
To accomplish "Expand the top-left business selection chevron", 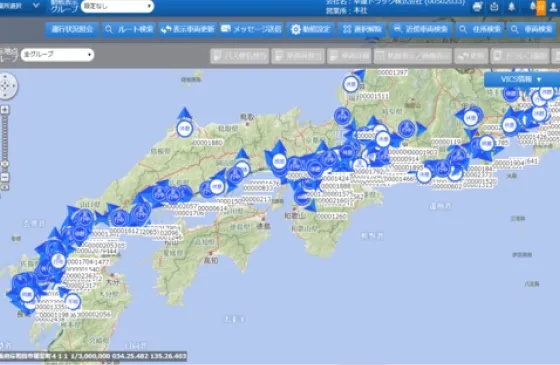I will pos(36,5).
